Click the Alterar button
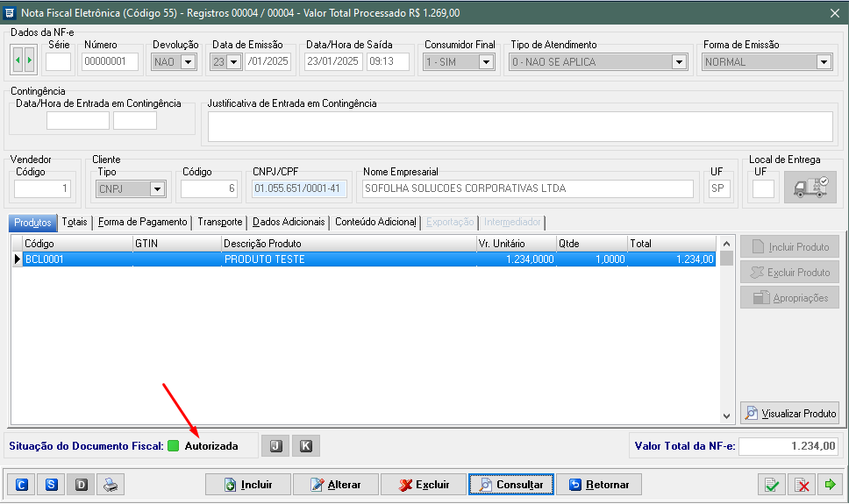 pos(335,484)
